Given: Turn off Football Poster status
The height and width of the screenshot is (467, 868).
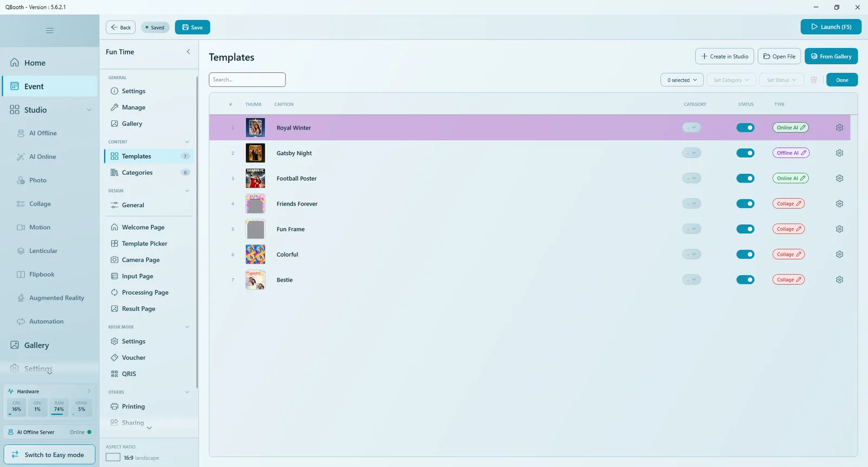Looking at the screenshot, I should [745, 178].
